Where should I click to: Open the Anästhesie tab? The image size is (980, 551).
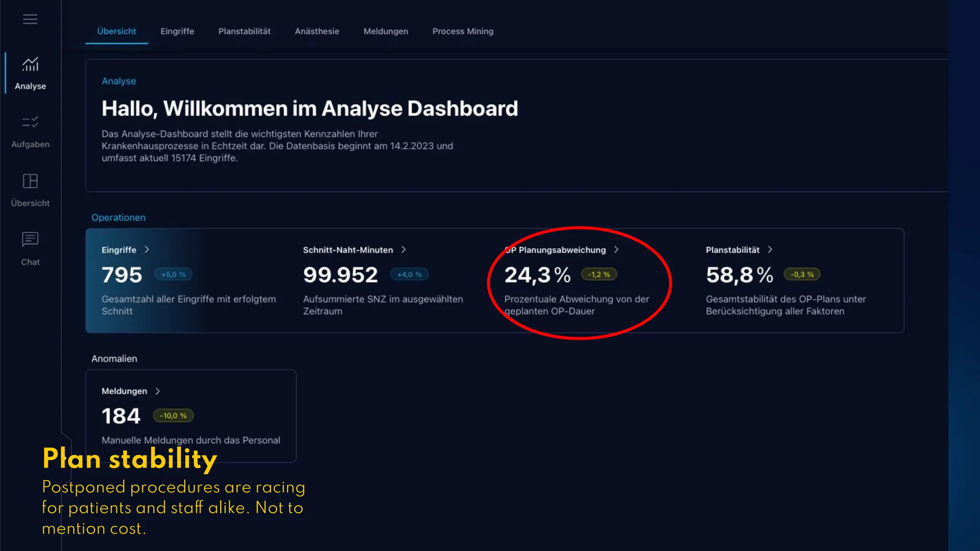[317, 32]
